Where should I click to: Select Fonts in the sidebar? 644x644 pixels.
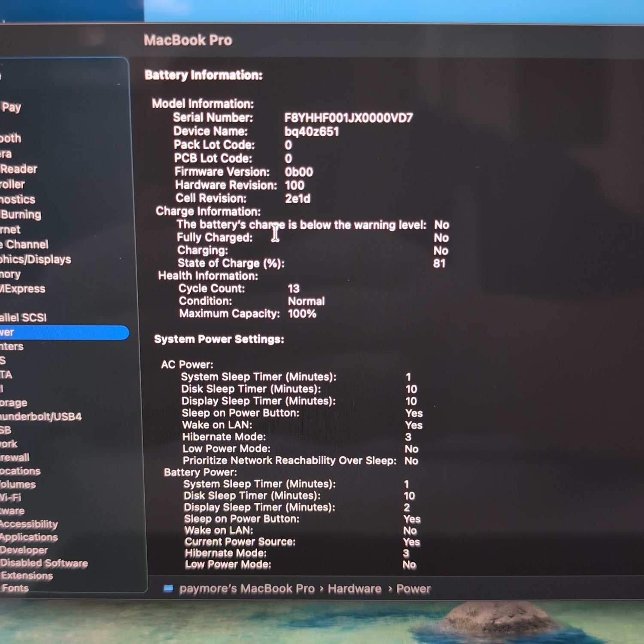pos(15,588)
